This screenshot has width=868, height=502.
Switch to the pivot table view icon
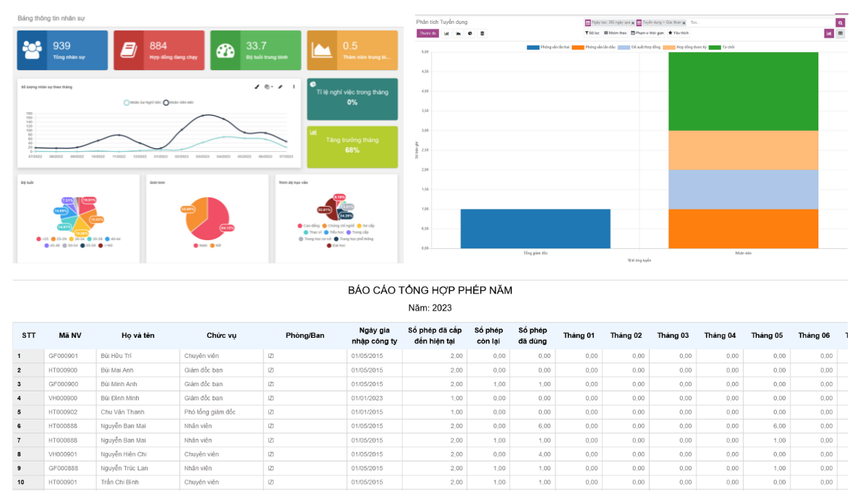pyautogui.click(x=840, y=33)
